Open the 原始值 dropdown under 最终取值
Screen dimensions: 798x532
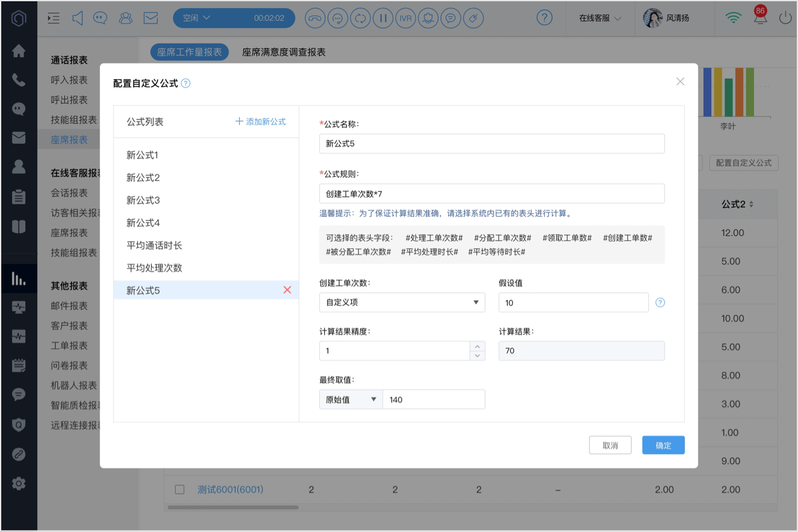coord(351,399)
